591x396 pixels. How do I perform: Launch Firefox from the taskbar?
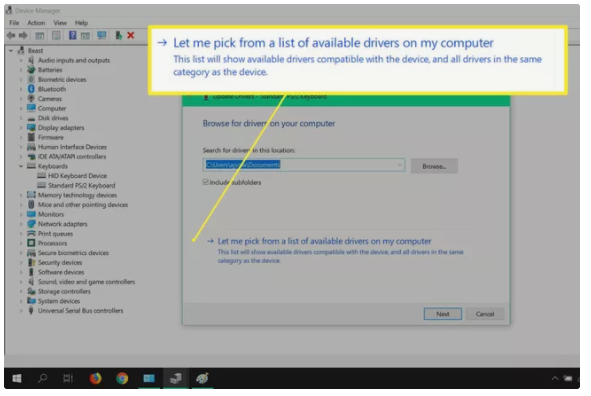(95, 378)
